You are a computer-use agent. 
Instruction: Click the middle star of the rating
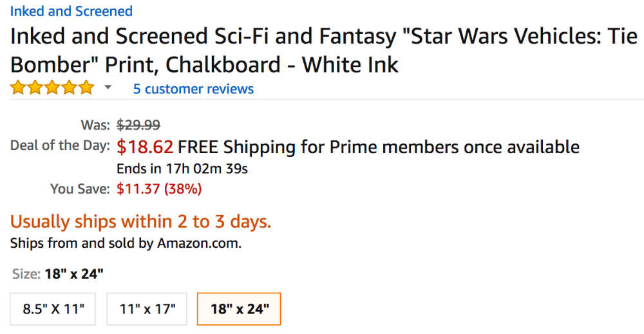52,88
